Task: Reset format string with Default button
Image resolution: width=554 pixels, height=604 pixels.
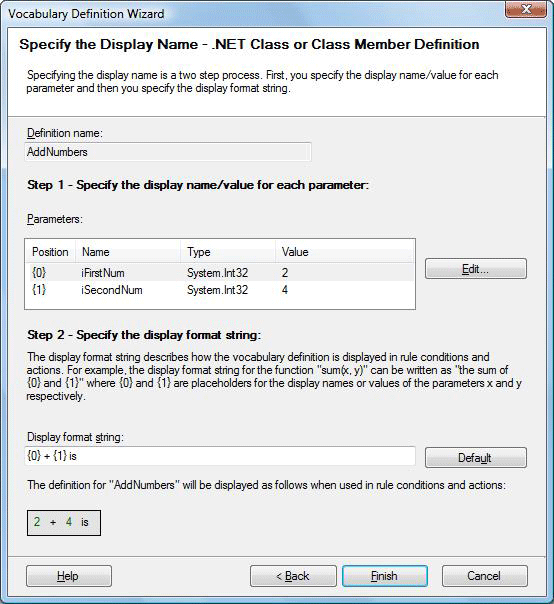Action: click(475, 457)
